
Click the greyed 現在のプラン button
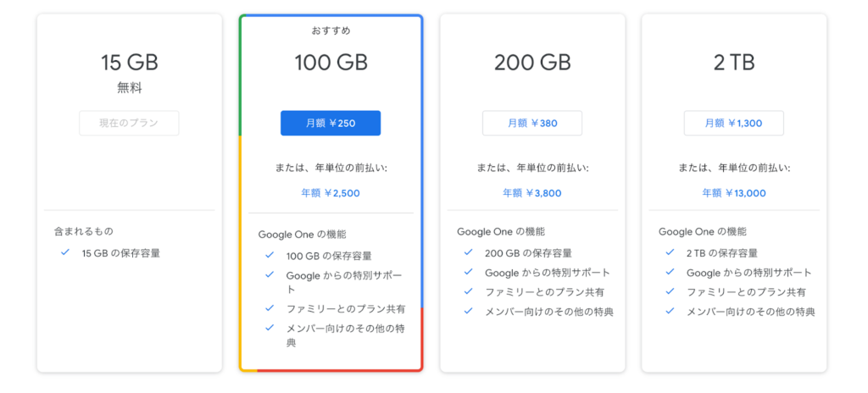click(129, 123)
